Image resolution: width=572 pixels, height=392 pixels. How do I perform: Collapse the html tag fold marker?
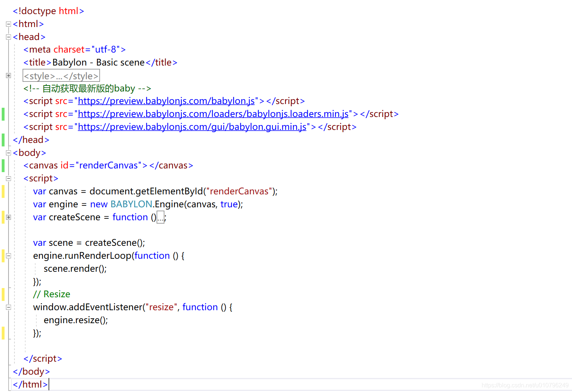9,24
